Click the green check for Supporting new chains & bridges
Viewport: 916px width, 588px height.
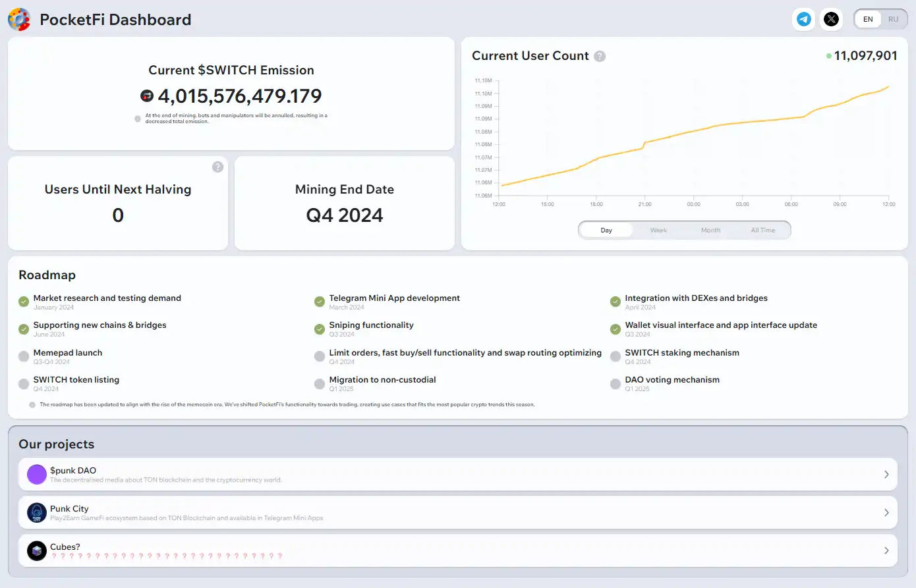24,329
